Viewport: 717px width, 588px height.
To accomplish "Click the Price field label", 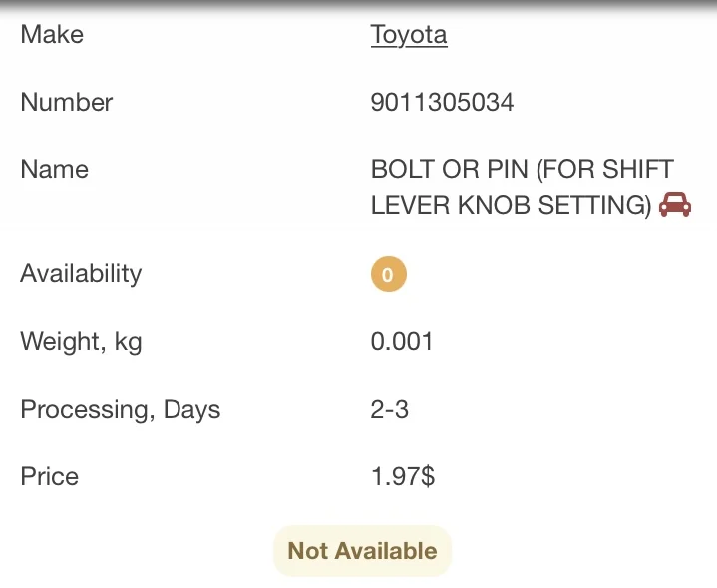I will (x=50, y=477).
